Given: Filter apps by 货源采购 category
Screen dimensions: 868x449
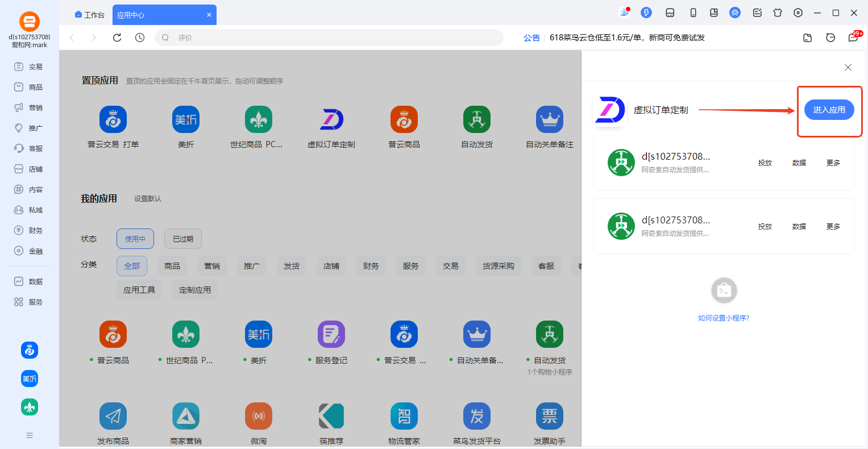Looking at the screenshot, I should pyautogui.click(x=499, y=266).
